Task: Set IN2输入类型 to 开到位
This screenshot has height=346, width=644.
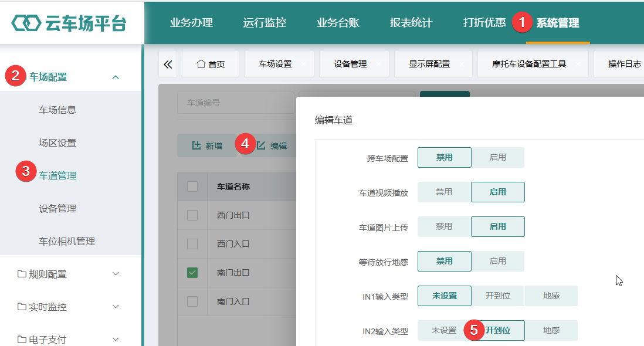Action: pyautogui.click(x=498, y=330)
